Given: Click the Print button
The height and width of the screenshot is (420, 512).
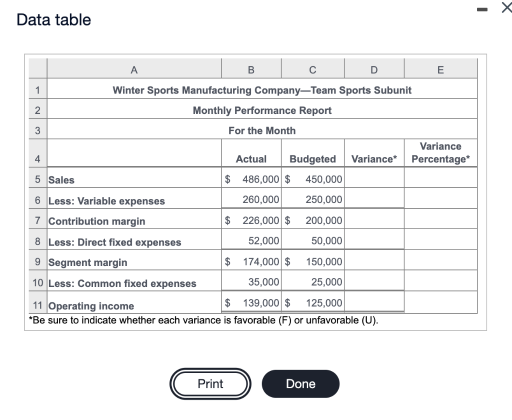Looking at the screenshot, I should tap(210, 383).
